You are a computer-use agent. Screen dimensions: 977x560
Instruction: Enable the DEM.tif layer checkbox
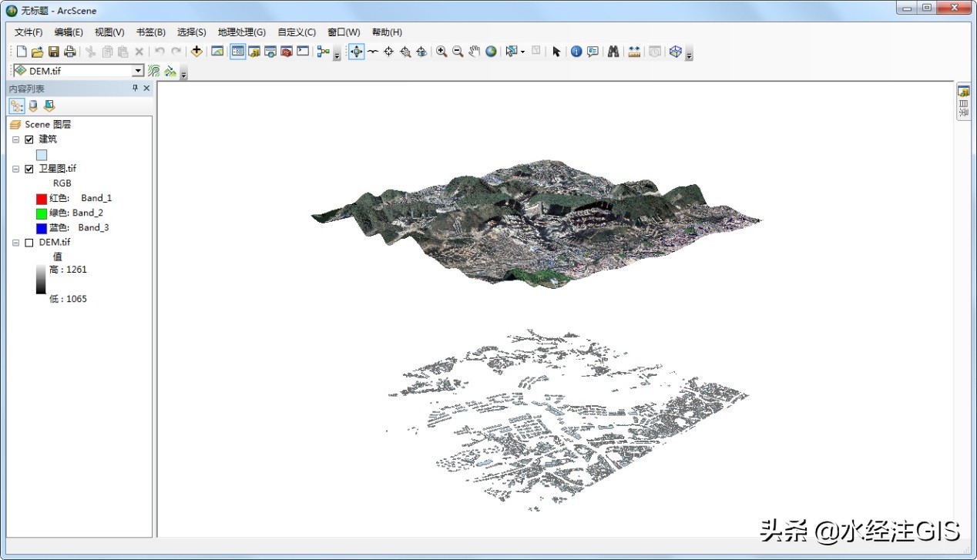29,243
